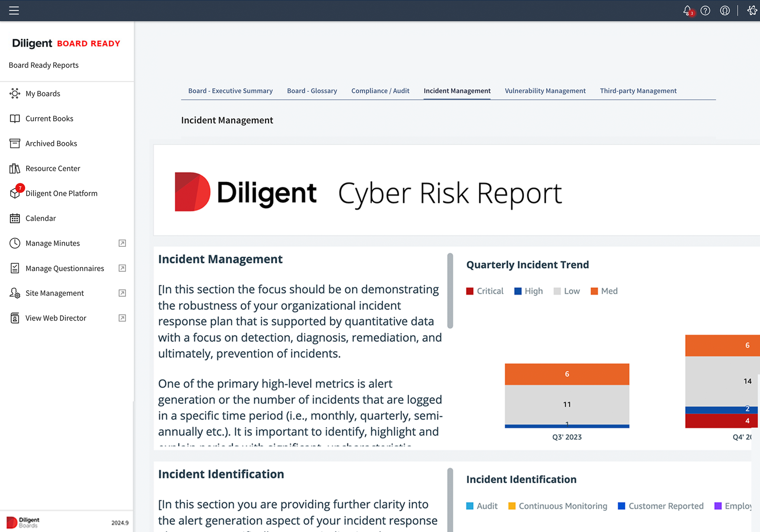Open the Compliance / Audit tab
760x532 pixels.
click(380, 91)
